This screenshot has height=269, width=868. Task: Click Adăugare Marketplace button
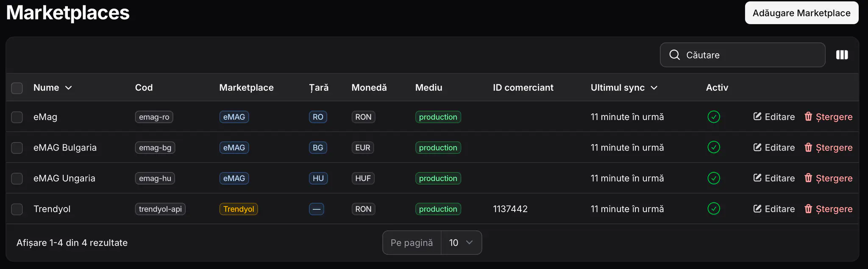(801, 13)
